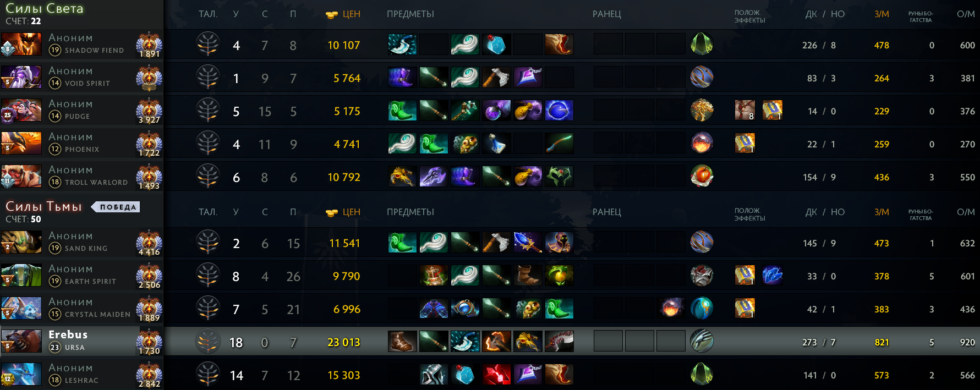Click the ДК / НО column header
This screenshot has height=390, width=980.
point(825,14)
